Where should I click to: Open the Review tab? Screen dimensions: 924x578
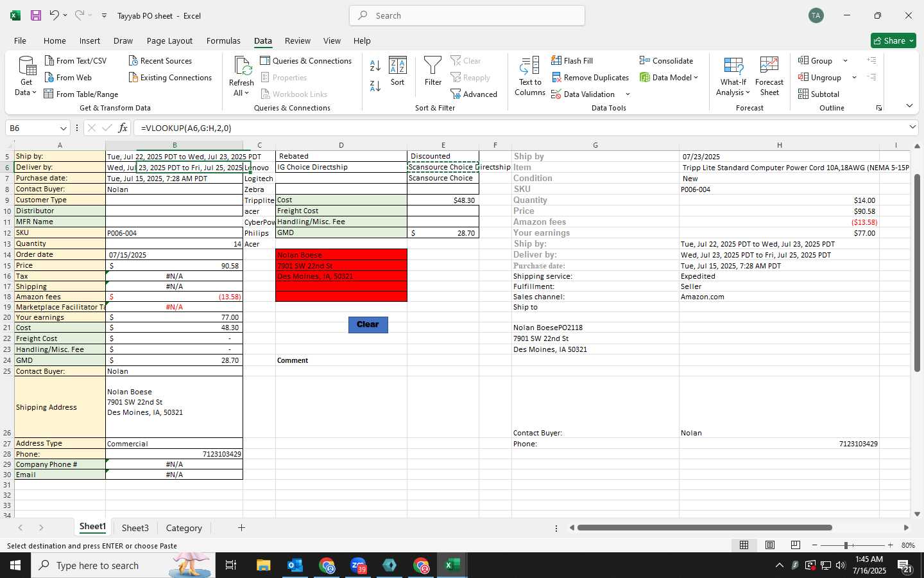298,40
